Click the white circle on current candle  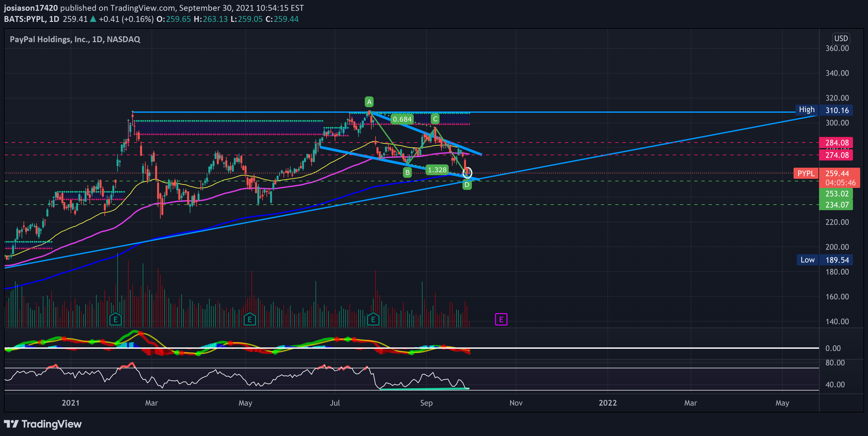pos(467,173)
